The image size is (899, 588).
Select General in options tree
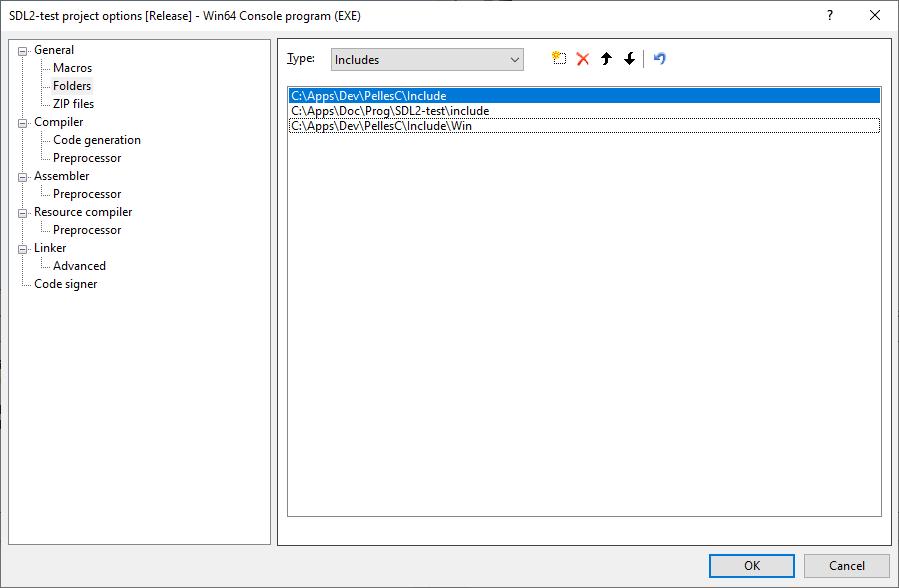coord(54,50)
